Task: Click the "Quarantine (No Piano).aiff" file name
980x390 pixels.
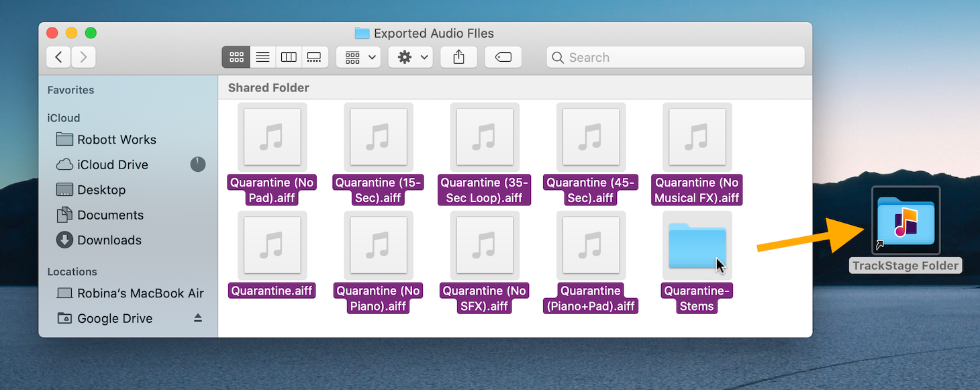Action: coord(378,298)
